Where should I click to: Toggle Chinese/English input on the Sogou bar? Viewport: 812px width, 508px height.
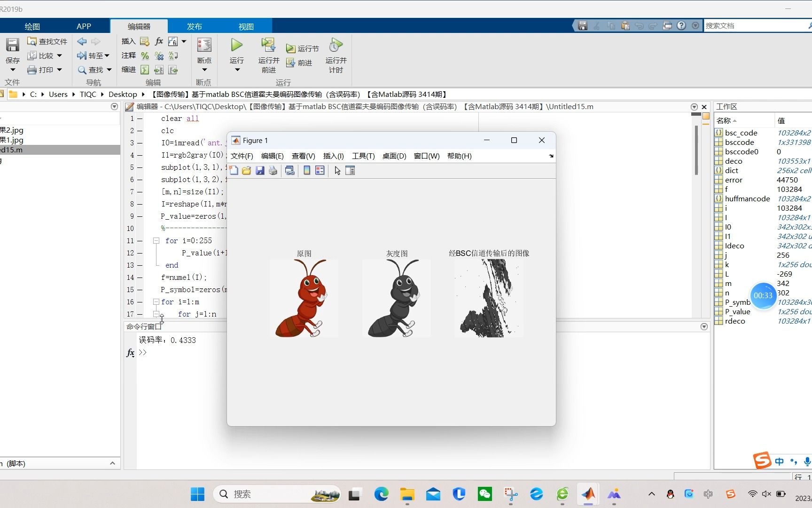point(779,461)
